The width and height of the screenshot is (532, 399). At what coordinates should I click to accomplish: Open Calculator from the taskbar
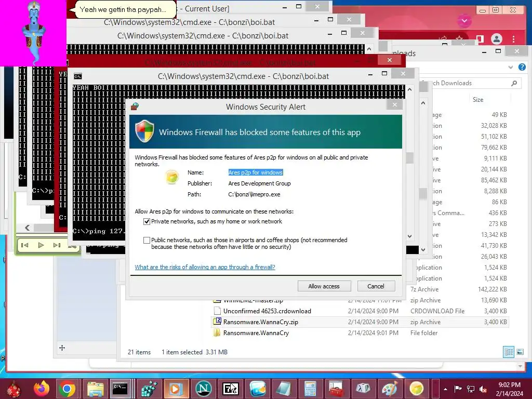310,389
